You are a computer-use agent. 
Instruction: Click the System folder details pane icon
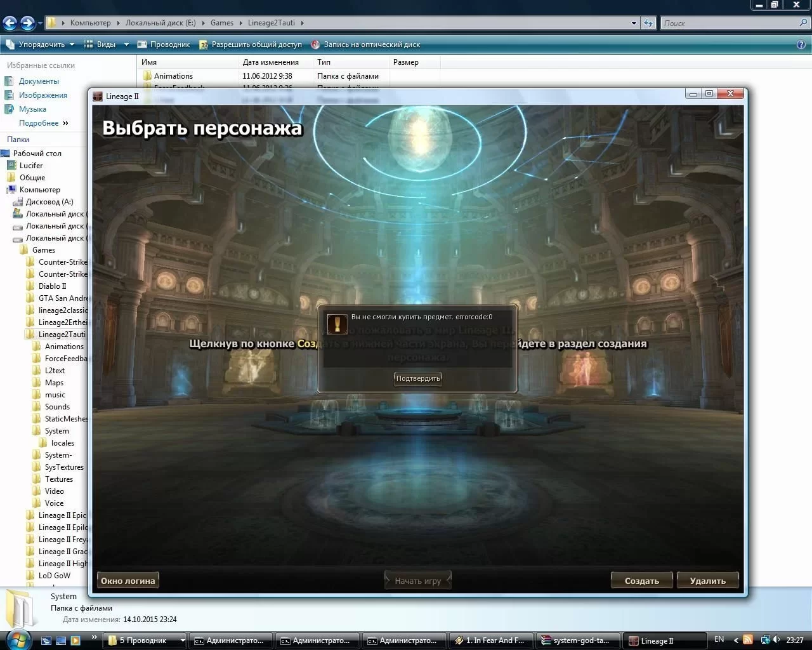(x=21, y=609)
